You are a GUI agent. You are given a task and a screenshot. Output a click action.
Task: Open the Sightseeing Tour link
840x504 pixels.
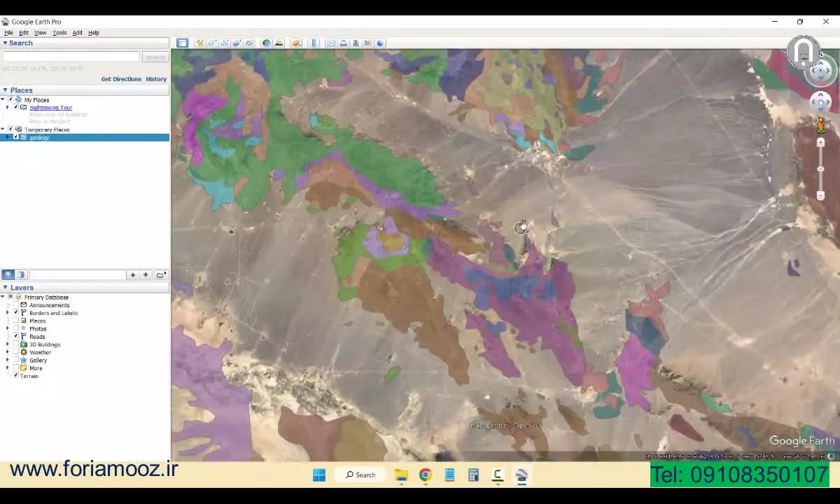pyautogui.click(x=50, y=108)
